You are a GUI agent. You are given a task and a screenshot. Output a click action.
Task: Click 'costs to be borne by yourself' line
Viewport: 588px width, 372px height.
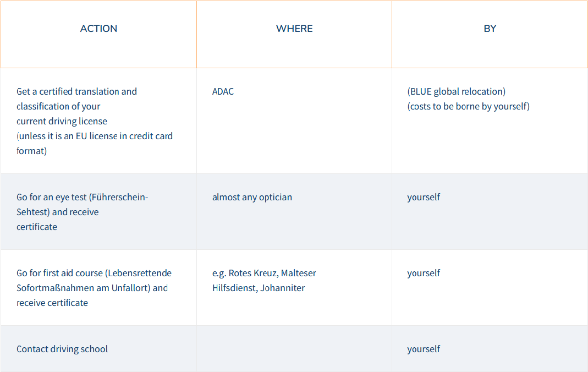[x=469, y=107]
